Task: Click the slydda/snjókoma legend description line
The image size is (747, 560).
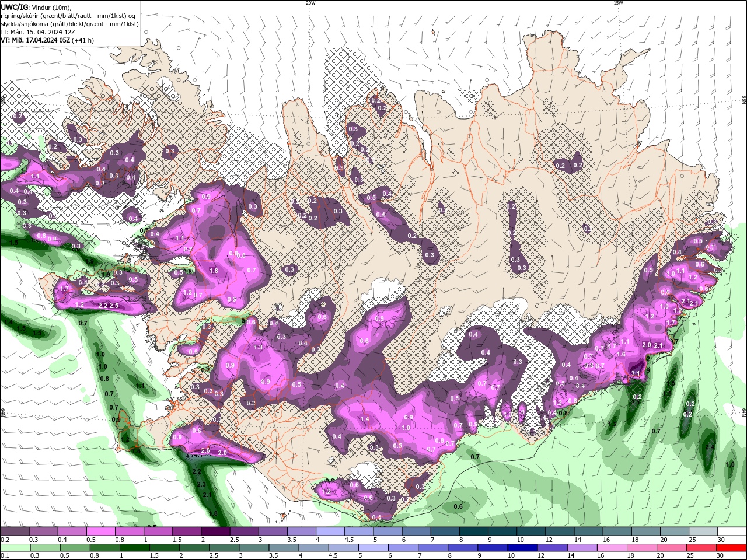Action: (x=69, y=24)
